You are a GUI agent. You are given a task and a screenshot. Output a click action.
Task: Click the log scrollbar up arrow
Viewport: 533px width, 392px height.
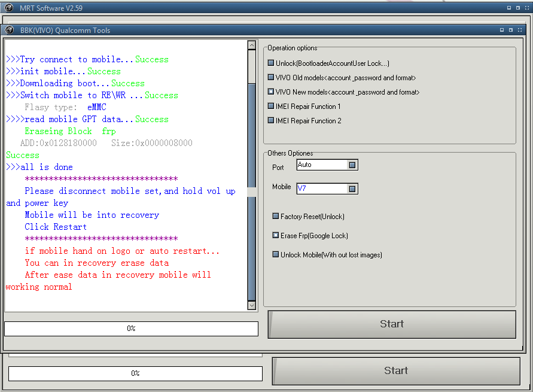[x=252, y=45]
